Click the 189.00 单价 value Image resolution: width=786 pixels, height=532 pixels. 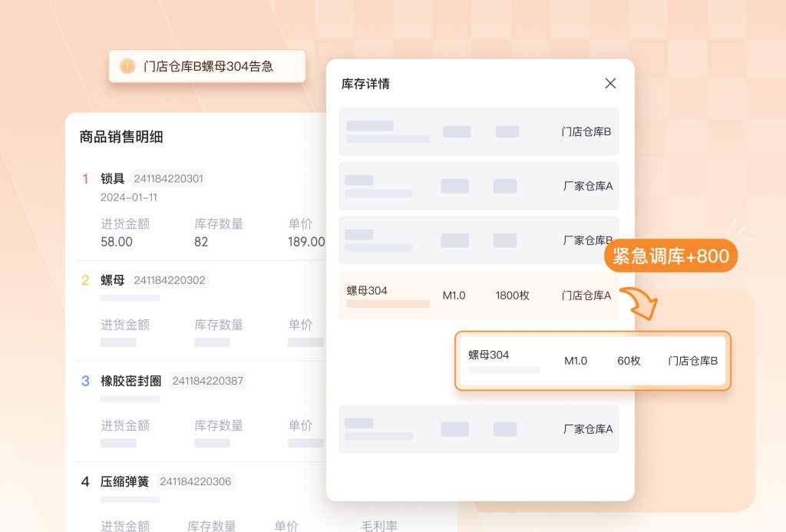[x=306, y=242]
